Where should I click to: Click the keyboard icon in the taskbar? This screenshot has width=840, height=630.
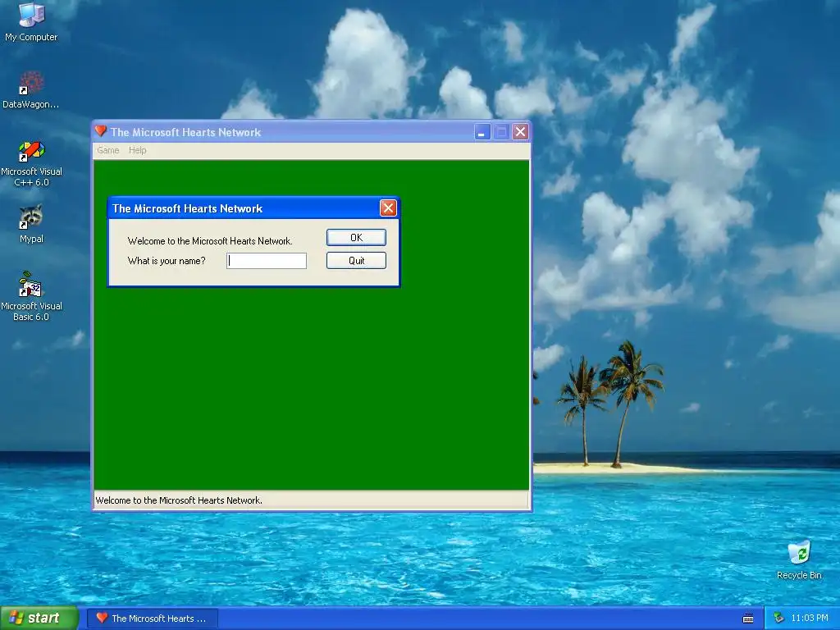(748, 619)
